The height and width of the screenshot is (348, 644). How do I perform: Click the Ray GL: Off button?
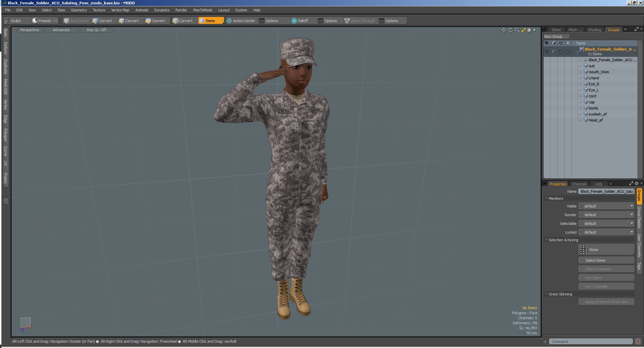[x=96, y=30]
